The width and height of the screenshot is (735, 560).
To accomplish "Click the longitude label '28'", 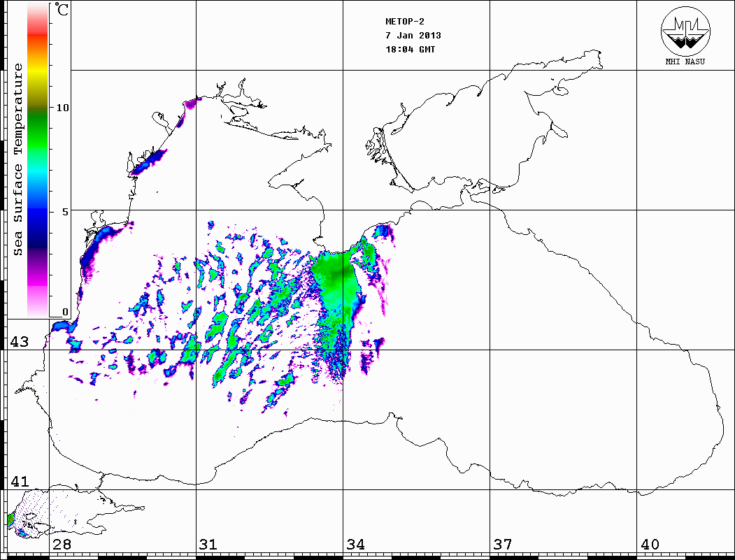I will 62,545.
